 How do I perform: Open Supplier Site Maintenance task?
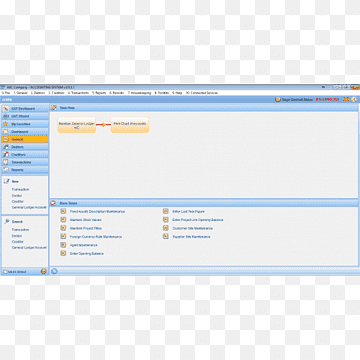click(x=191, y=237)
